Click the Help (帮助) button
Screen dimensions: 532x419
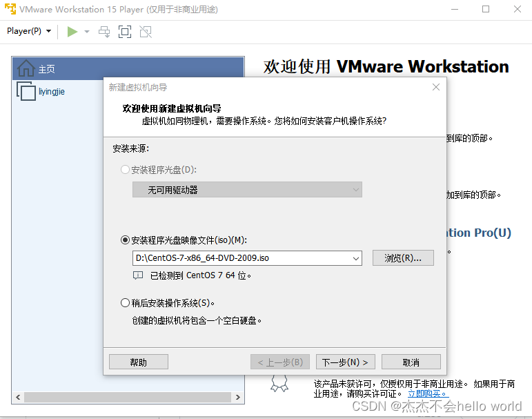tap(139, 362)
